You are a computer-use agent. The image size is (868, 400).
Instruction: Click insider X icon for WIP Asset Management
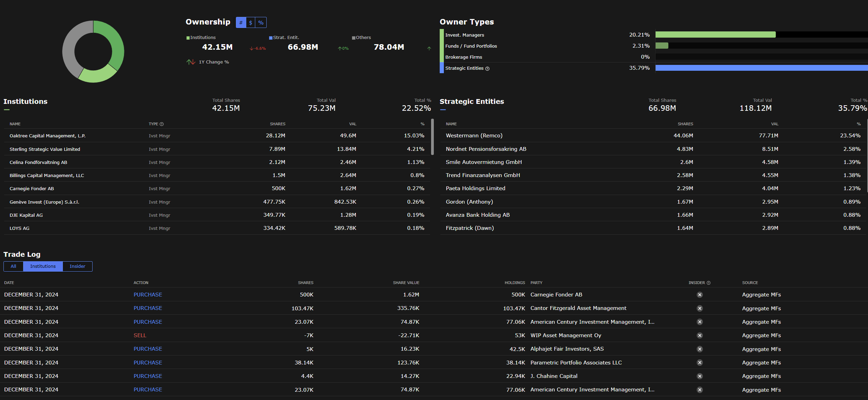[699, 335]
